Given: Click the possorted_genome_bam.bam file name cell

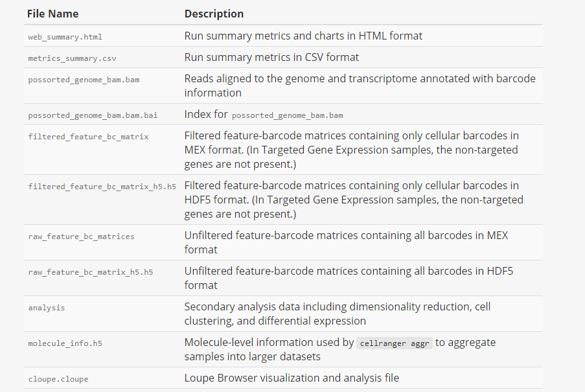Looking at the screenshot, I should [84, 80].
